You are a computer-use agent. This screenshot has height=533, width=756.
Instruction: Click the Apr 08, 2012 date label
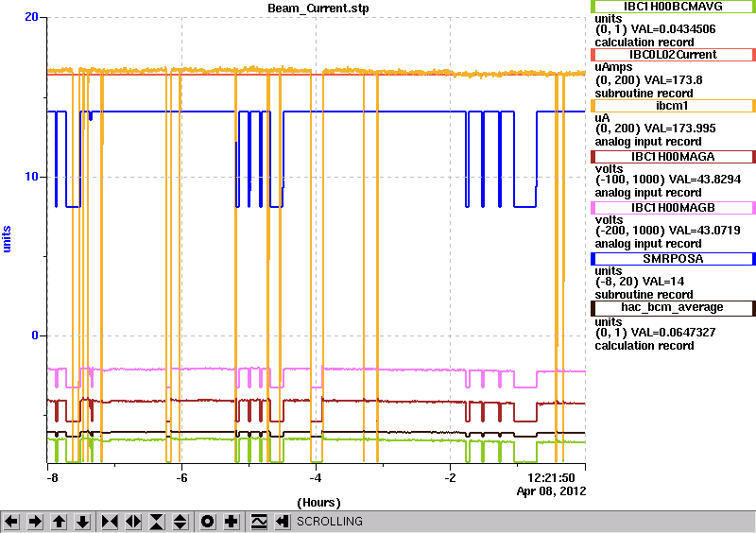[552, 491]
